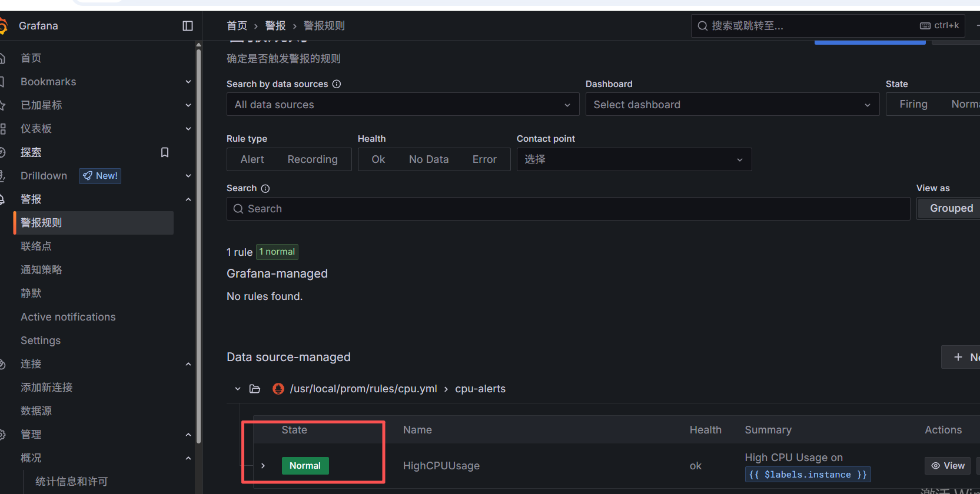Filter health by No Data
The height and width of the screenshot is (494, 980).
428,159
